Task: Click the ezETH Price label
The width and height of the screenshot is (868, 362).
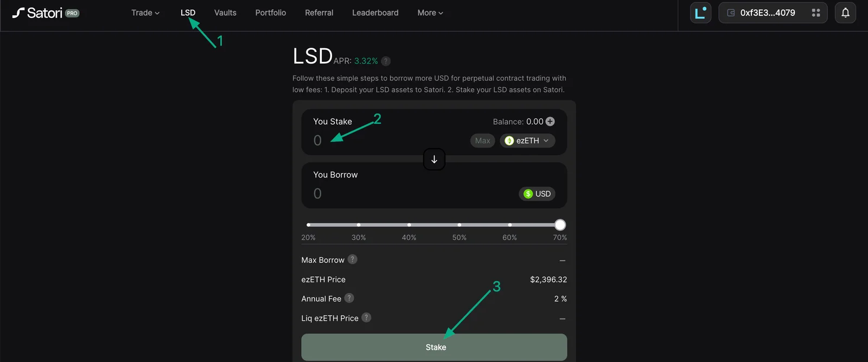Action: 323,280
